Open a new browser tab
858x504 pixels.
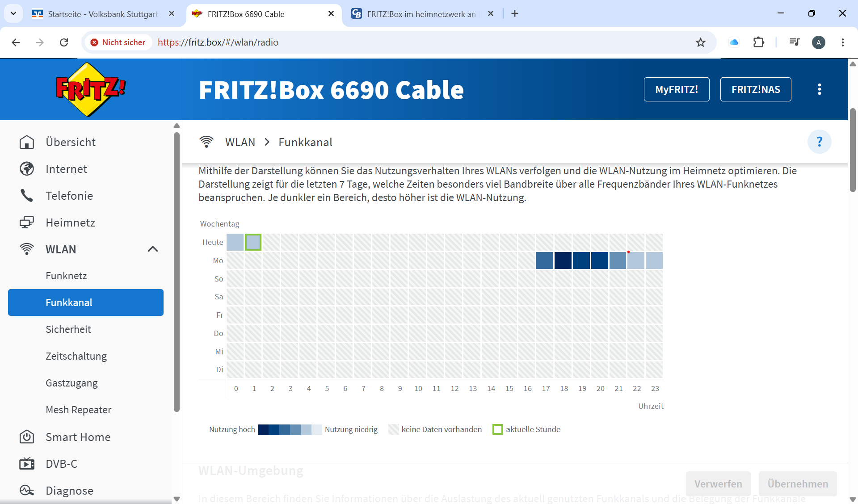pyautogui.click(x=515, y=14)
